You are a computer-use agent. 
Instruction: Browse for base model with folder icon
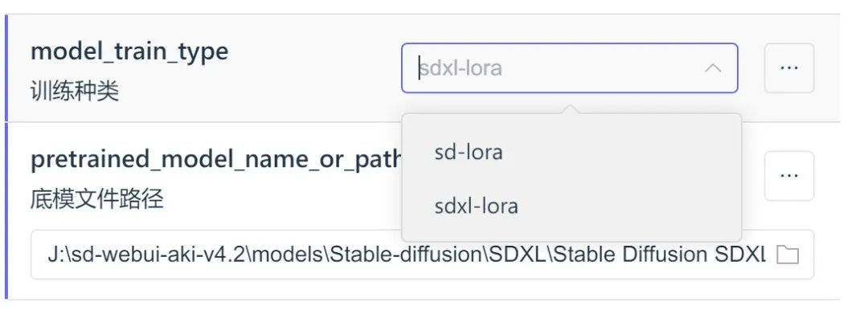click(x=787, y=255)
